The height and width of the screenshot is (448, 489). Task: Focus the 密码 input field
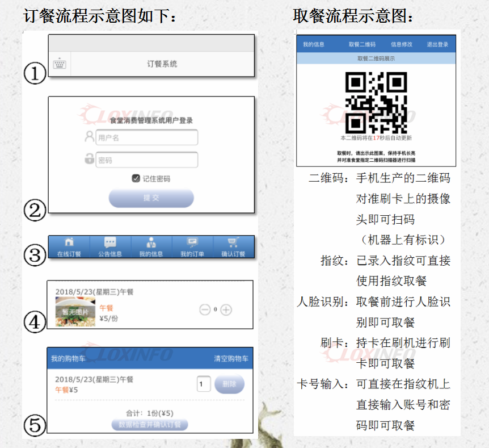coord(146,160)
